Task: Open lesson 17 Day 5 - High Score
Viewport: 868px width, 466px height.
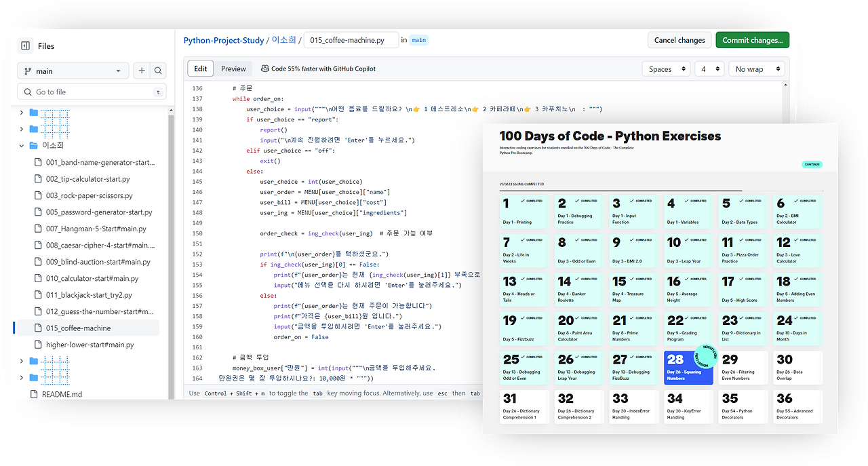Action: tap(743, 290)
